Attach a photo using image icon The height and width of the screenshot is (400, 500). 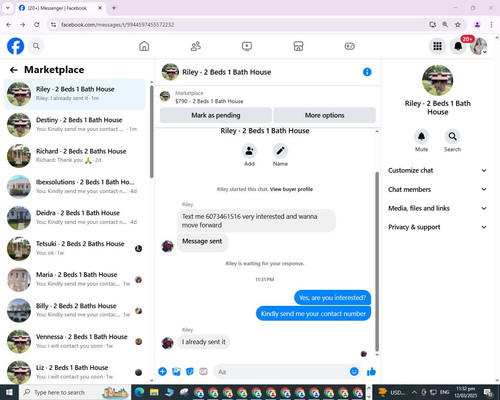pyautogui.click(x=176, y=371)
